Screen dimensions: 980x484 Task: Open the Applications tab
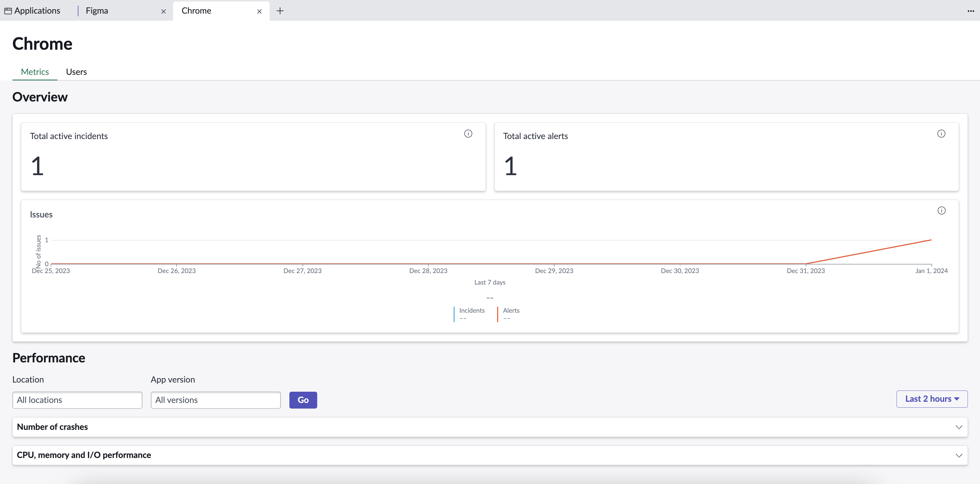point(32,11)
